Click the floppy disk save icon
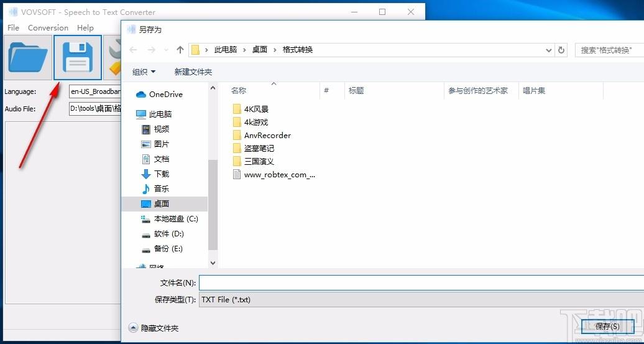 (78, 57)
